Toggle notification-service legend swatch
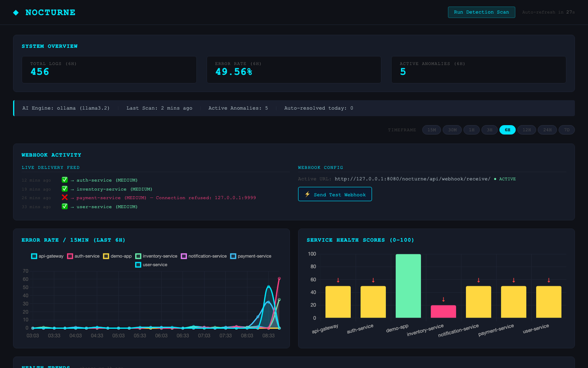 (184, 256)
